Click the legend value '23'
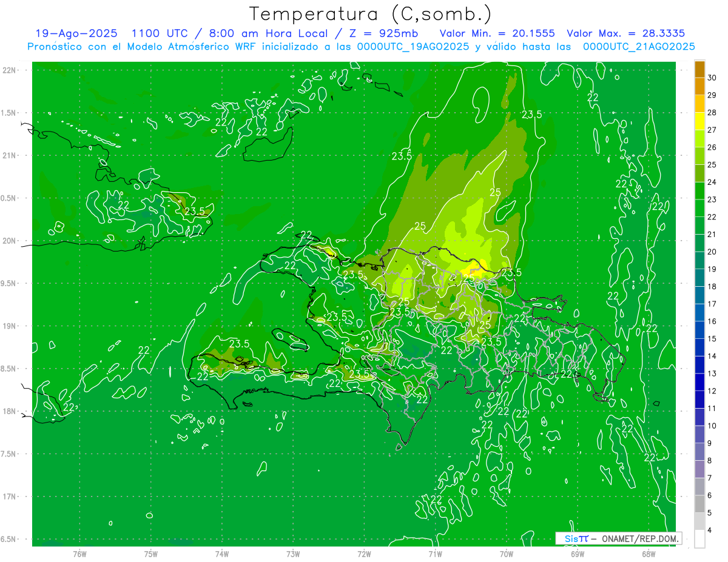This screenshot has height=562, width=728. tap(712, 199)
